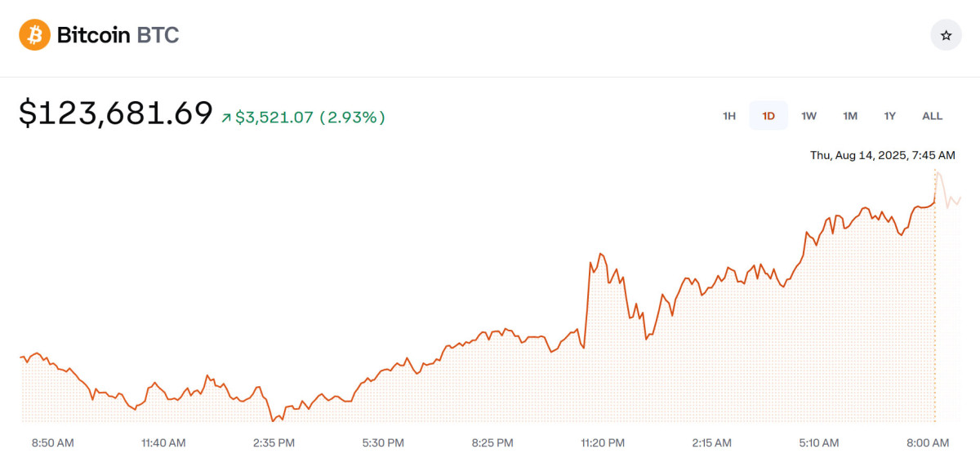Image resolution: width=980 pixels, height=462 pixels.
Task: Select the 1H time range
Action: (x=729, y=116)
